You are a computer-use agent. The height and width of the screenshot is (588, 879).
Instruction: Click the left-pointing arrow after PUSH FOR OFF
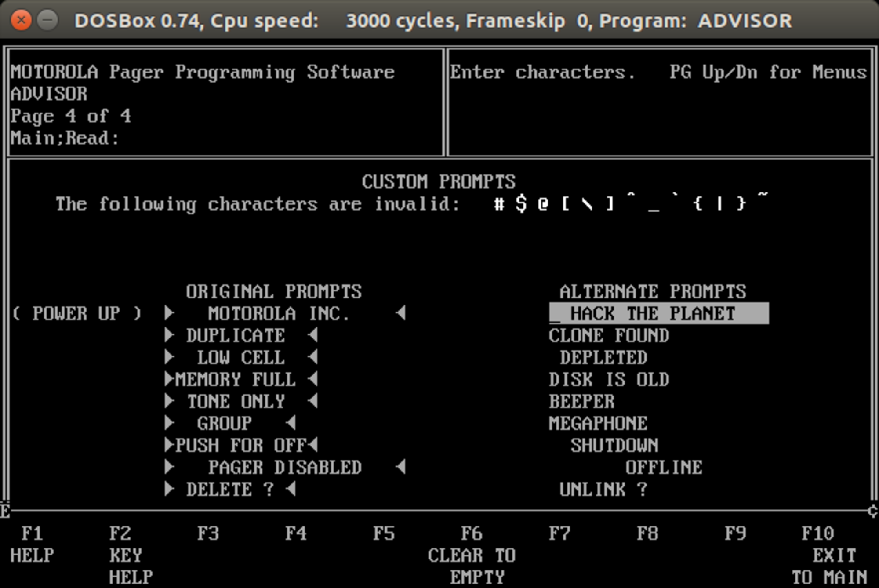click(312, 445)
